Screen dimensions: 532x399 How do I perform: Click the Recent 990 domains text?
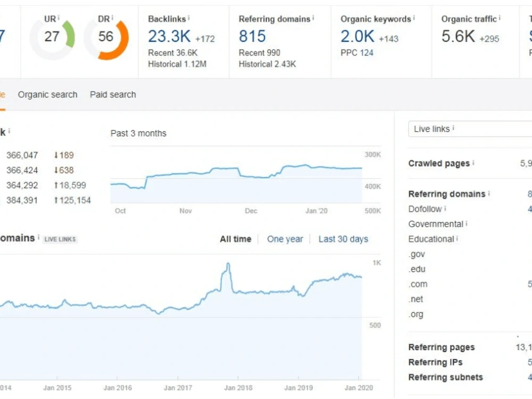pyautogui.click(x=260, y=53)
